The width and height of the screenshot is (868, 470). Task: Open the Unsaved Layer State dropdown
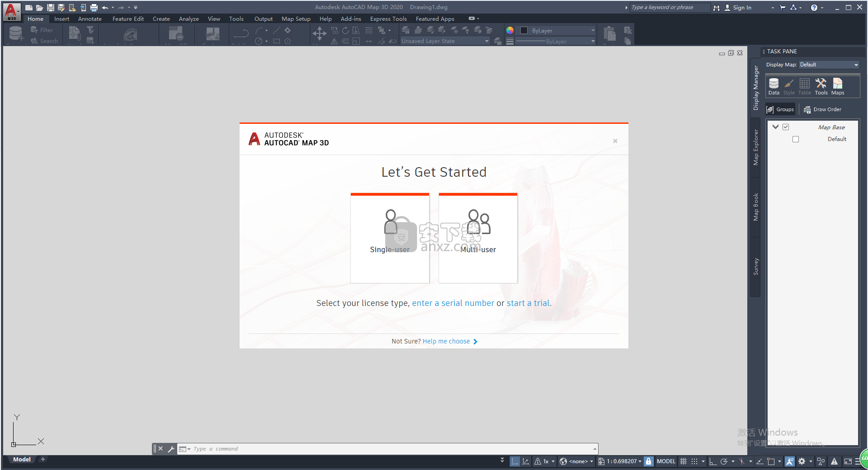pos(445,41)
